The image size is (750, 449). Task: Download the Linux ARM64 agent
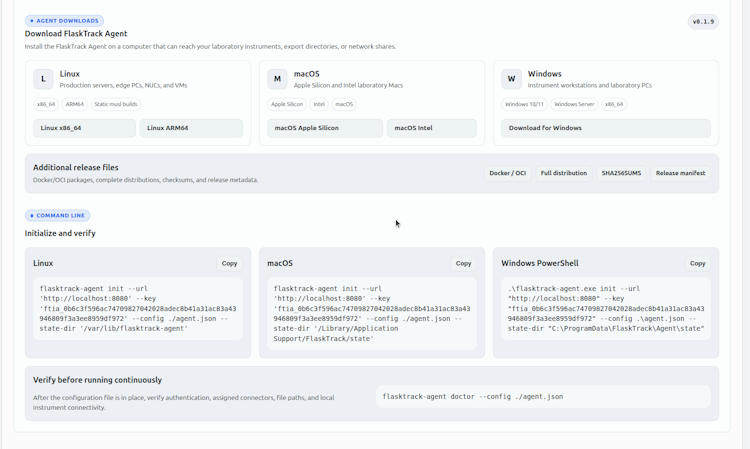(x=191, y=128)
